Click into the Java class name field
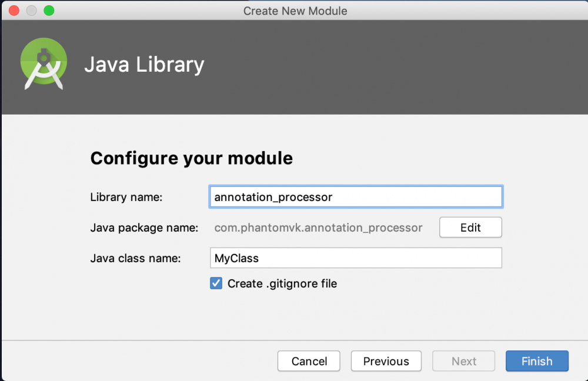Image resolution: width=588 pixels, height=381 pixels. 355,258
